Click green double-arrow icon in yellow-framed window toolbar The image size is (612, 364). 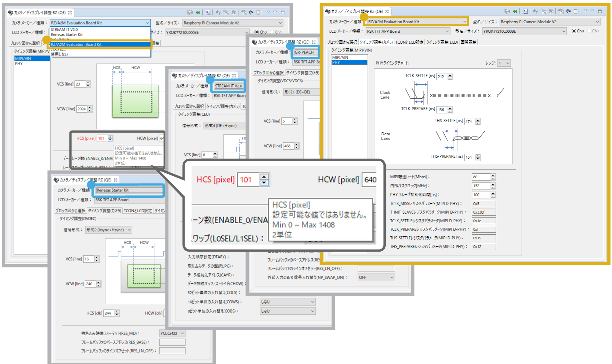[515, 11]
